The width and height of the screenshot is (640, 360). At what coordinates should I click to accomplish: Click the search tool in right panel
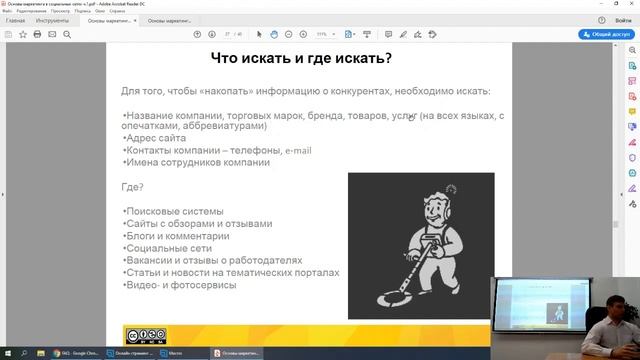click(632, 50)
